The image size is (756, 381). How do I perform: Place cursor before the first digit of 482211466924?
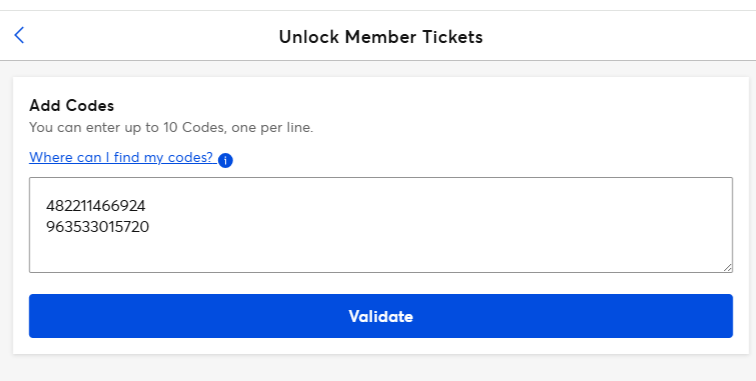point(46,206)
